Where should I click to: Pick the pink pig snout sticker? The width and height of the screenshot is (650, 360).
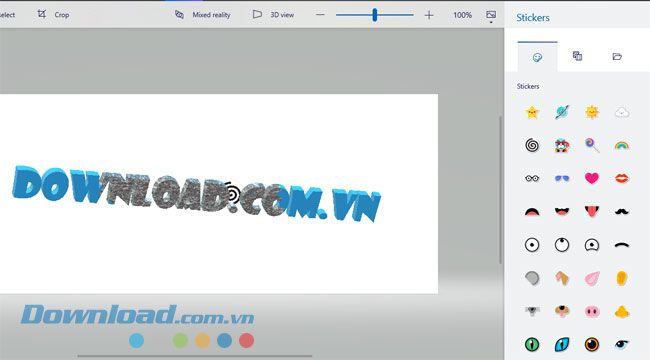point(592,311)
